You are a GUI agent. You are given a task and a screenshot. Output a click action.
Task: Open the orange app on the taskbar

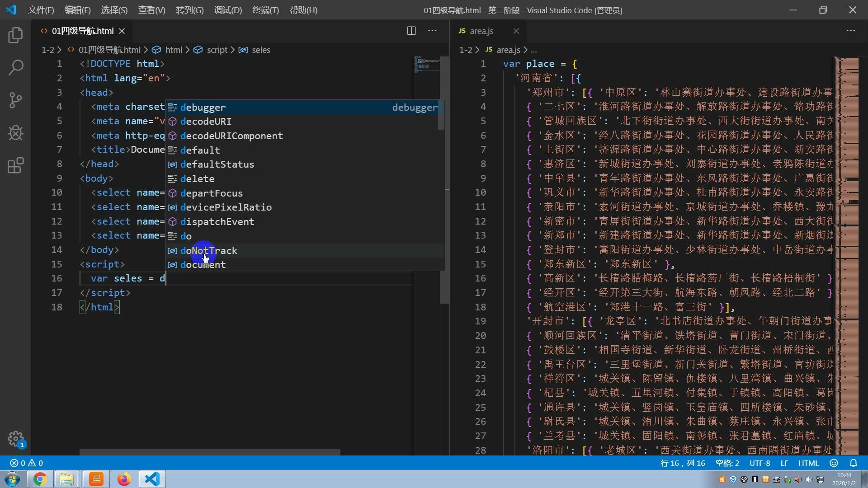pos(96,479)
